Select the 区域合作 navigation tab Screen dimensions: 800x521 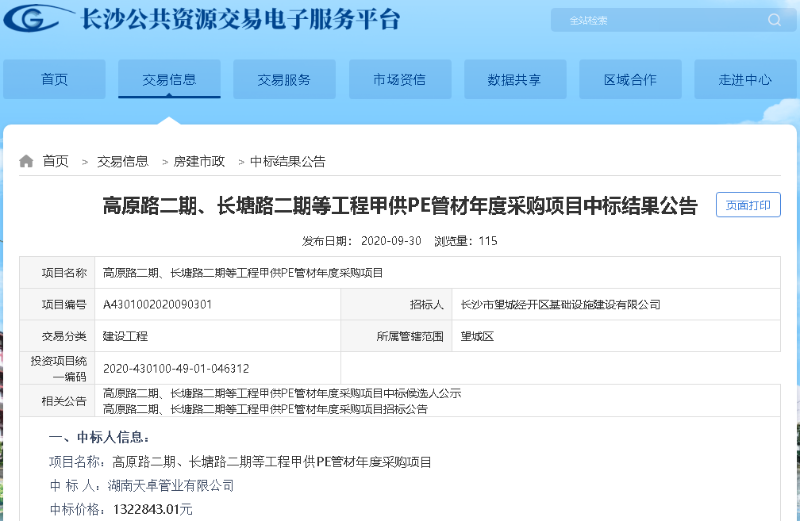pos(630,80)
